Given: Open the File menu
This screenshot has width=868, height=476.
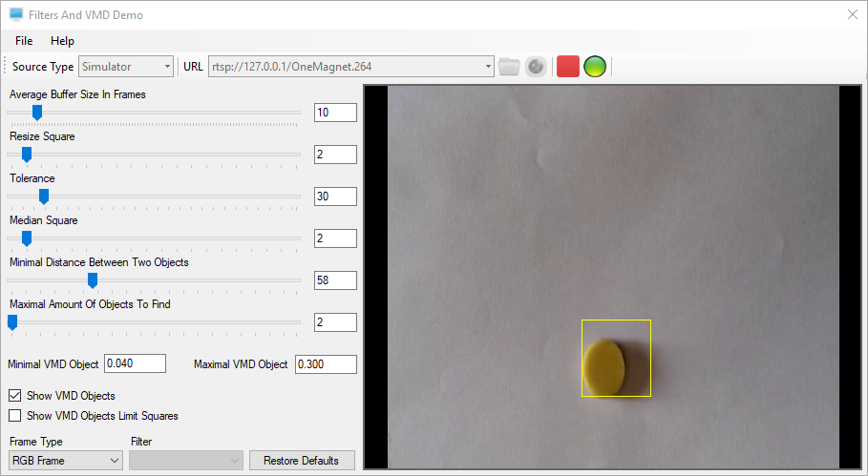Looking at the screenshot, I should coord(24,41).
